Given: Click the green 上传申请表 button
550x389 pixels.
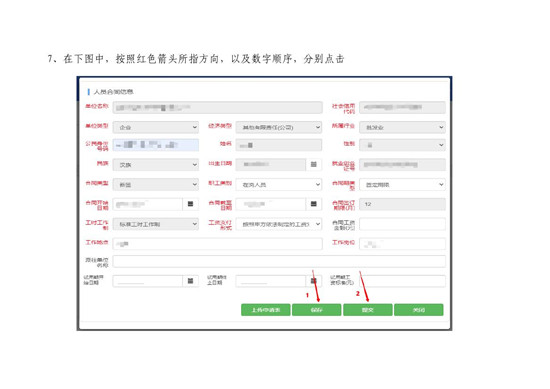Looking at the screenshot, I should (x=266, y=310).
